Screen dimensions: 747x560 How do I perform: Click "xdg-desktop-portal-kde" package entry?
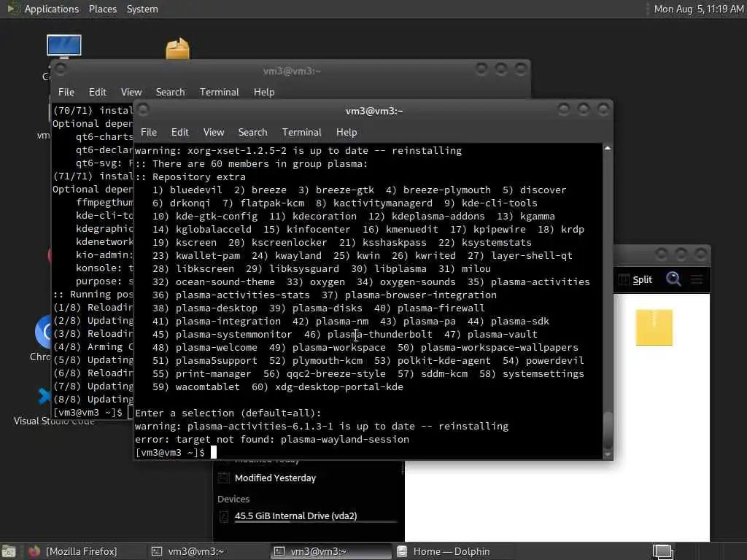click(339, 387)
